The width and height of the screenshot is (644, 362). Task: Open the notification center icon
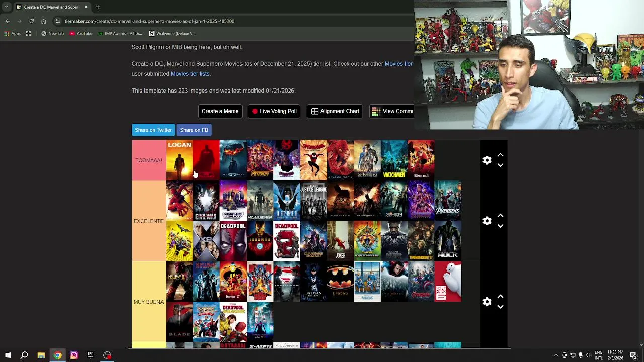(x=633, y=355)
